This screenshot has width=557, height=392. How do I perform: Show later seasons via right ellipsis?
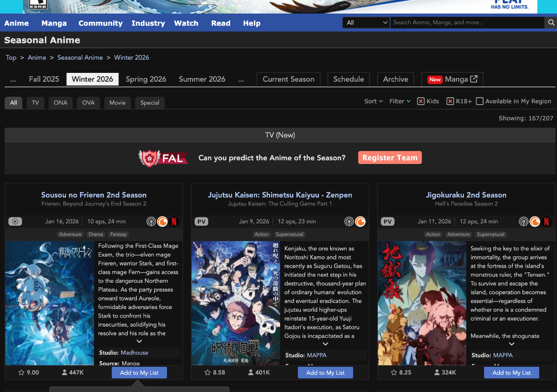pyautogui.click(x=241, y=79)
